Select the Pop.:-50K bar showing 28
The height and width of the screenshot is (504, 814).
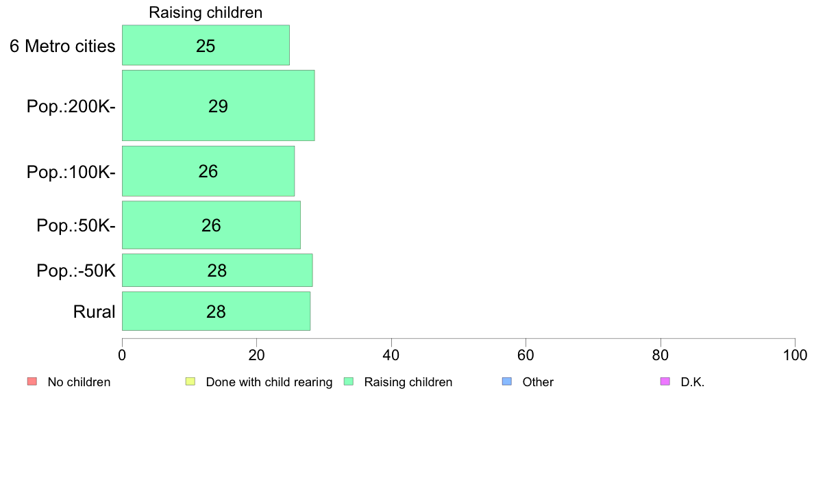click(x=217, y=270)
